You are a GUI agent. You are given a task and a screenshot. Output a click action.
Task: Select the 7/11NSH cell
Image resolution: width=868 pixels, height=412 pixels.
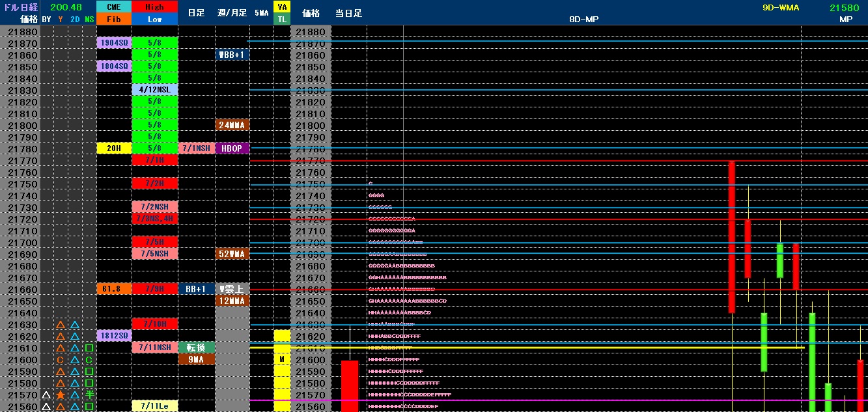pos(155,348)
